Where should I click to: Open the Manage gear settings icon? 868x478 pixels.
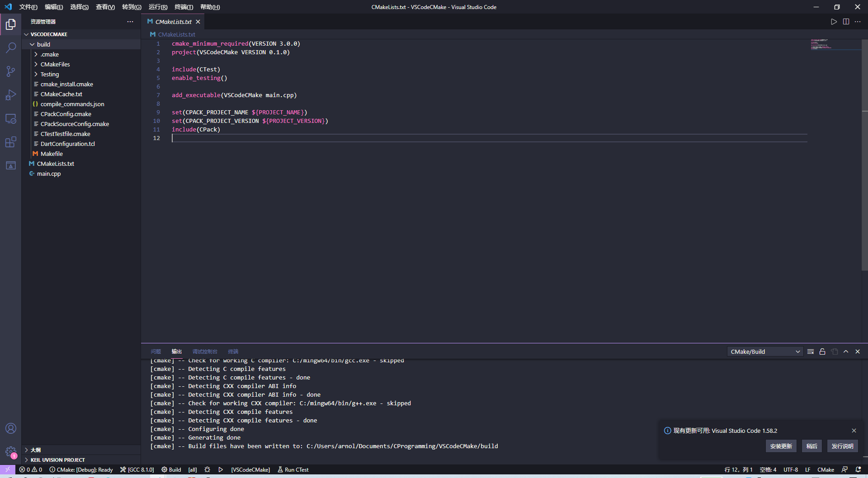pos(11,451)
